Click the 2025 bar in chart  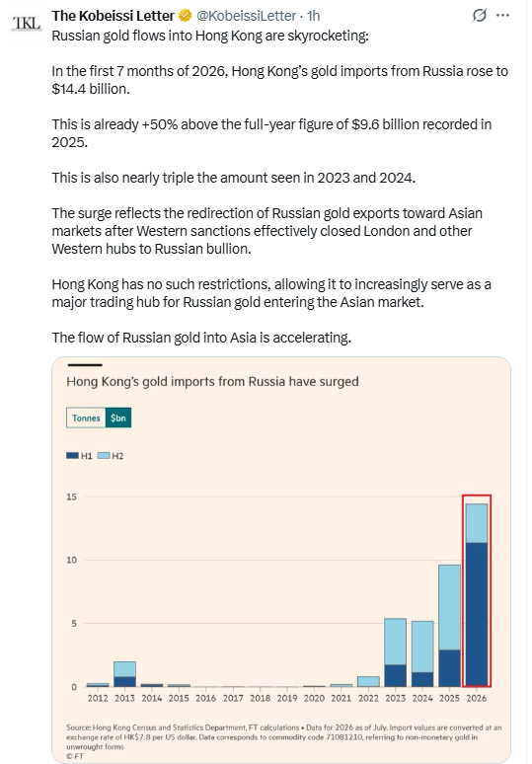pyautogui.click(x=449, y=626)
